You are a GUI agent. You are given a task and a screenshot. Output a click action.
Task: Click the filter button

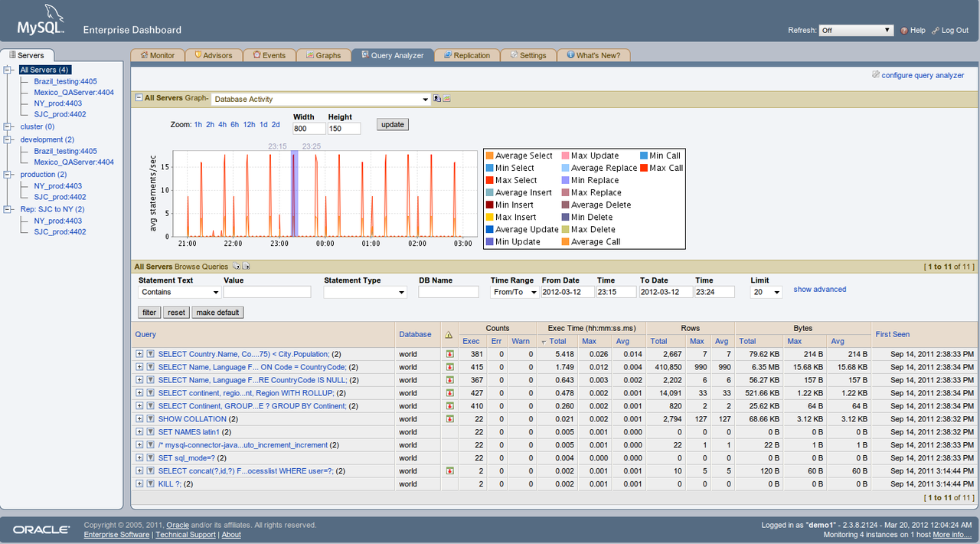click(149, 313)
